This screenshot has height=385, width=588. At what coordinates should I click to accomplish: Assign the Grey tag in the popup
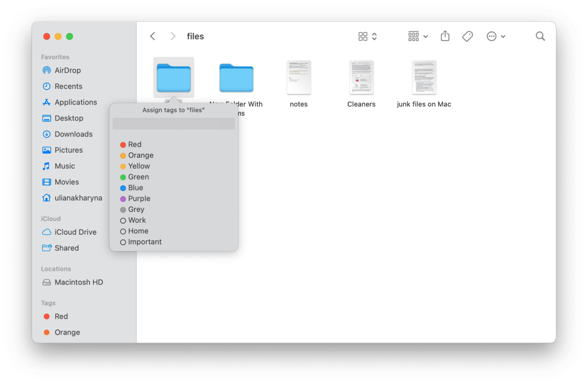[x=132, y=209]
